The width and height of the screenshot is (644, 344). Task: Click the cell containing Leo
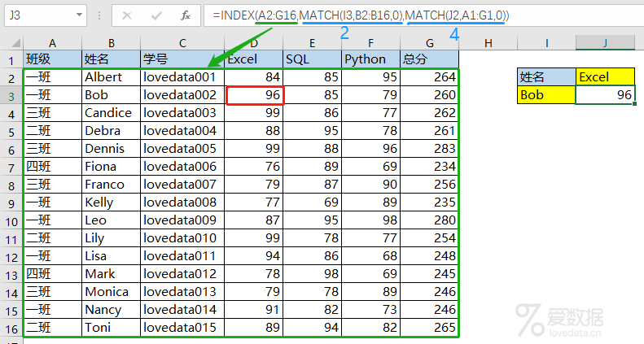[x=111, y=220]
